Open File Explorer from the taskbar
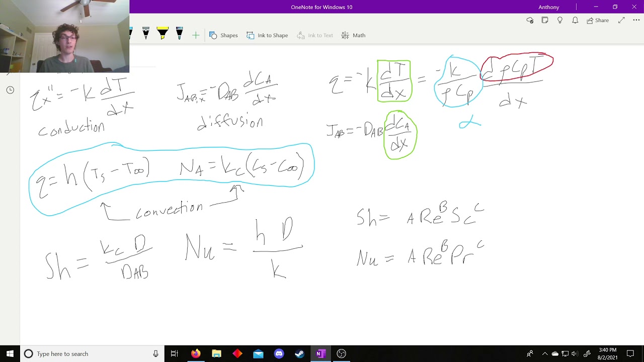 tap(216, 353)
